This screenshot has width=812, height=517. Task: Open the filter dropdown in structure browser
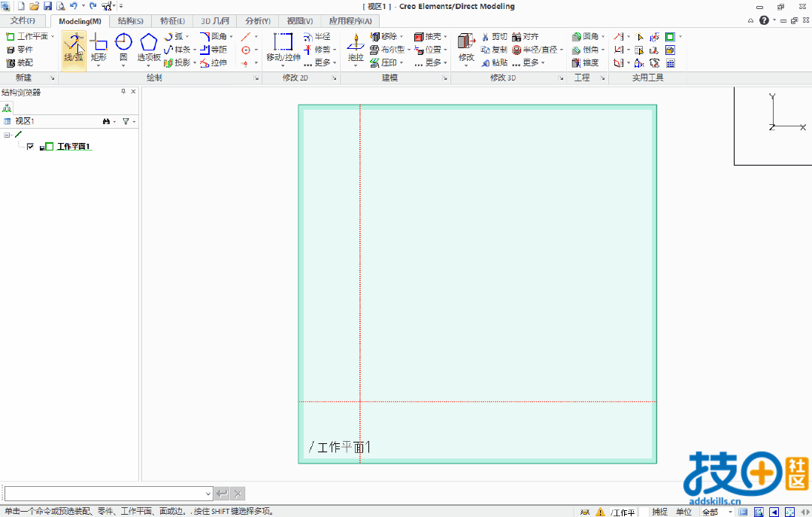[128, 121]
